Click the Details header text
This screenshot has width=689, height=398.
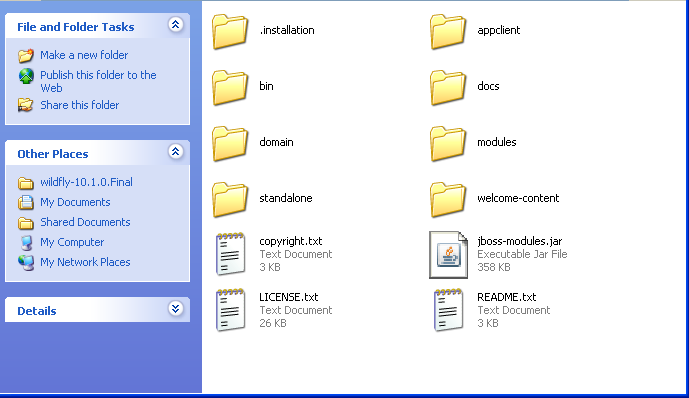click(x=36, y=311)
